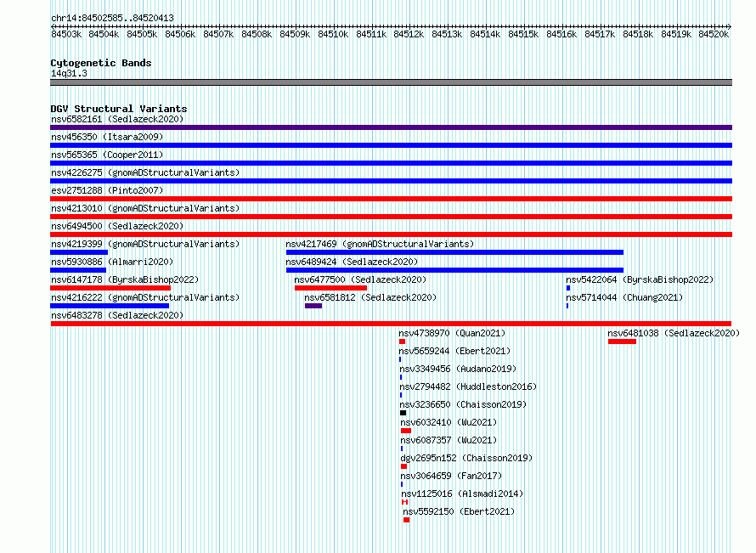Select the blue bar under nsv4217469
Viewport: 756px width, 553px height.
(454, 252)
